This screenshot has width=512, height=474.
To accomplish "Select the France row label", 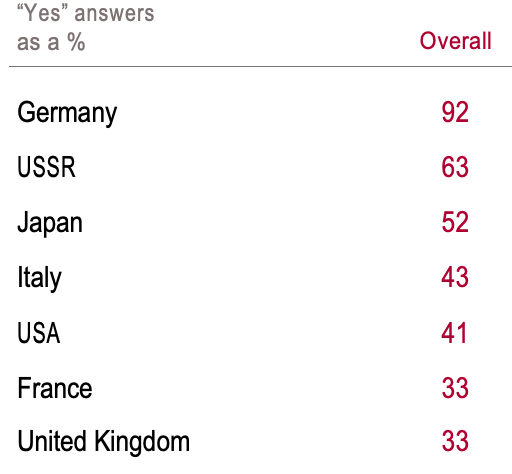I will [x=55, y=388].
